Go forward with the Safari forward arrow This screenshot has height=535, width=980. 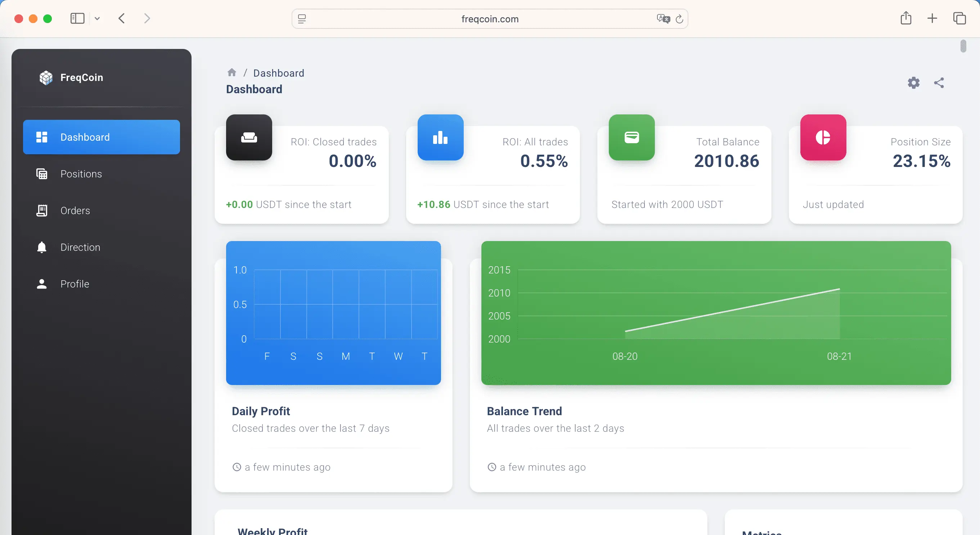[147, 18]
